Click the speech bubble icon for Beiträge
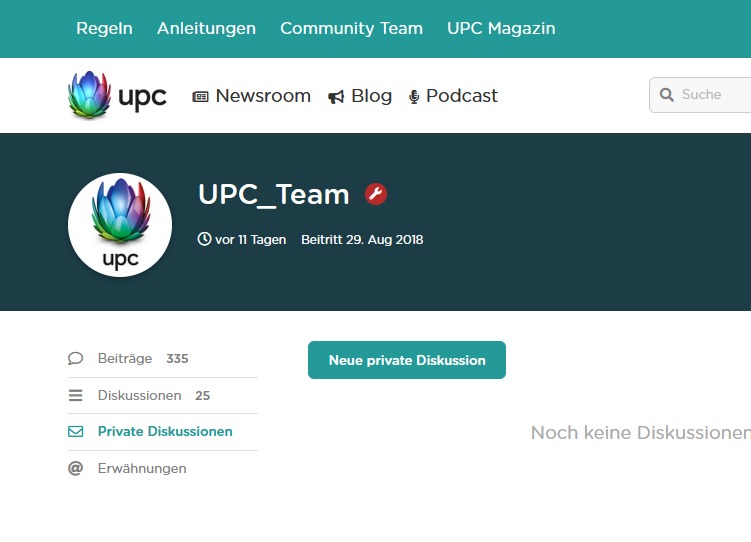The width and height of the screenshot is (751, 542). (x=76, y=359)
